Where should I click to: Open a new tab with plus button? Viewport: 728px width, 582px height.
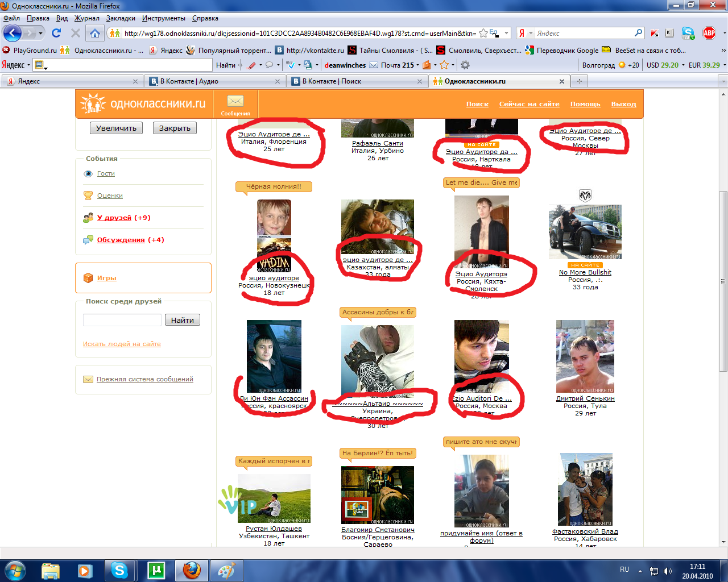click(580, 81)
